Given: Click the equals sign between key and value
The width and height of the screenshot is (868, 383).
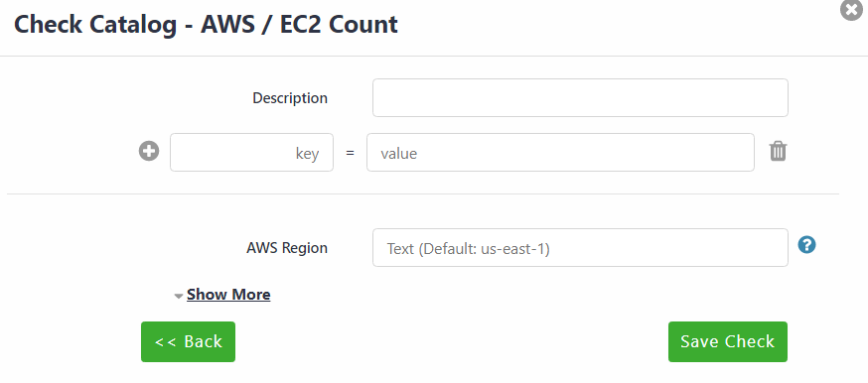Looking at the screenshot, I should 350,153.
